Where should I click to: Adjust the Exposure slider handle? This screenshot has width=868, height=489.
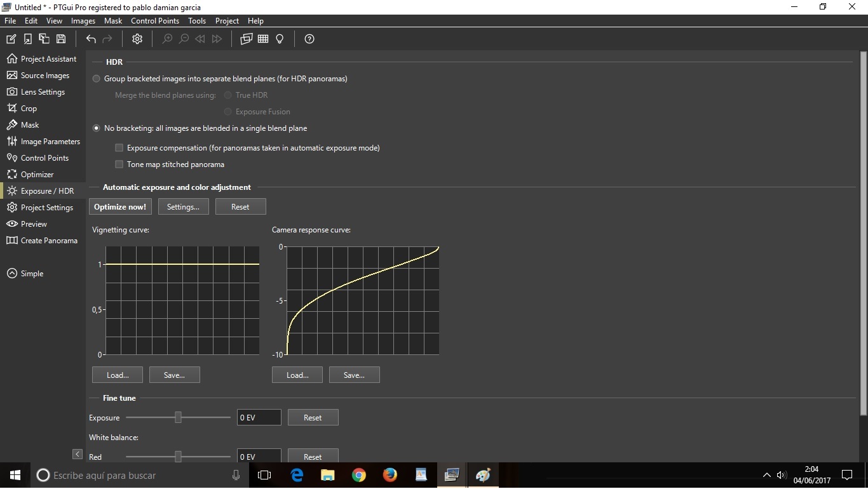(x=178, y=417)
